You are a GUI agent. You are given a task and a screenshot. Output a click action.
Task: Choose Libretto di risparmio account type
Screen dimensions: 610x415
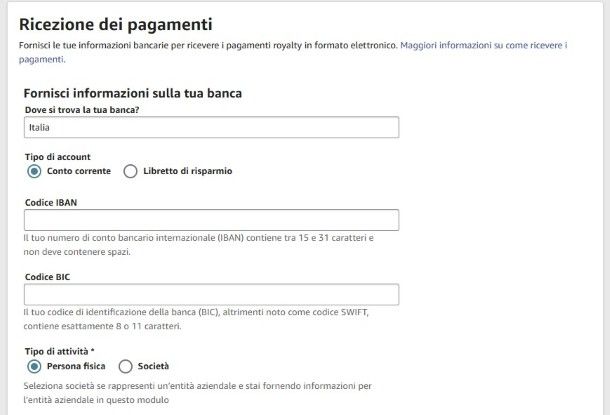tap(130, 171)
